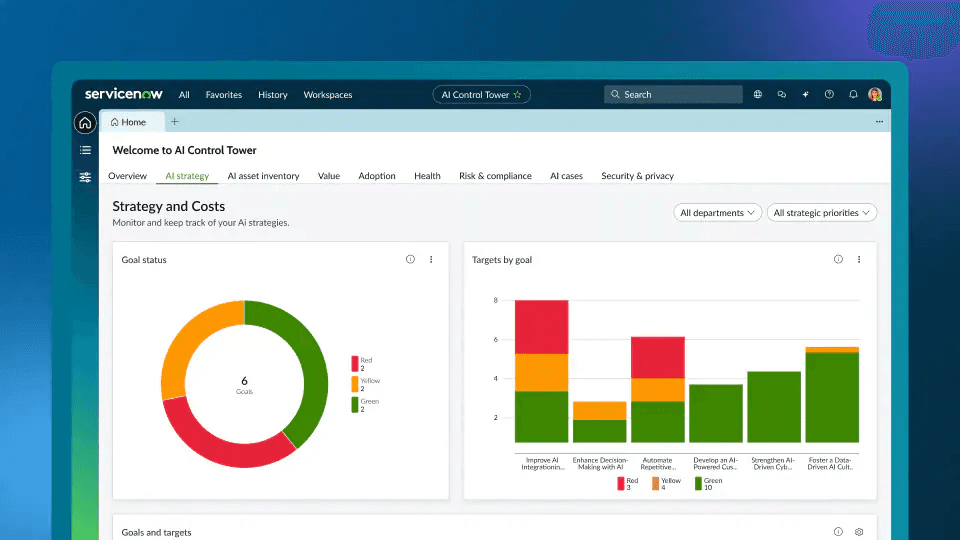Switch to the AI cases tab

566,176
